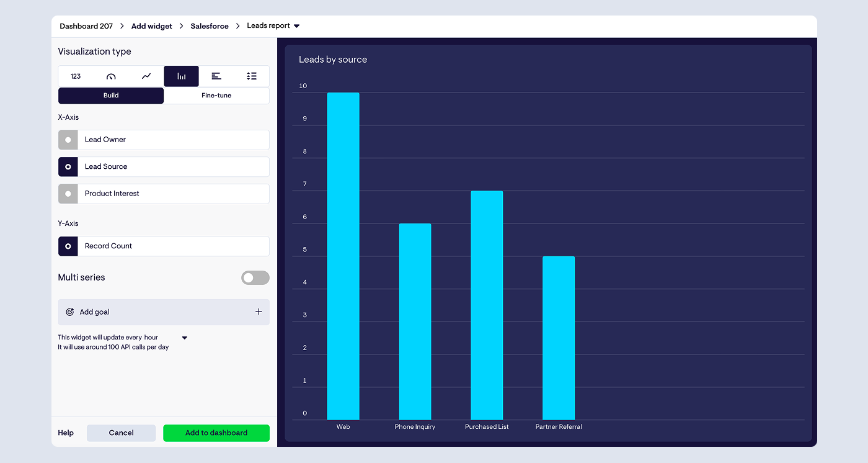868x463 pixels.
Task: Switch to the Fine-tune tab
Action: 216,96
